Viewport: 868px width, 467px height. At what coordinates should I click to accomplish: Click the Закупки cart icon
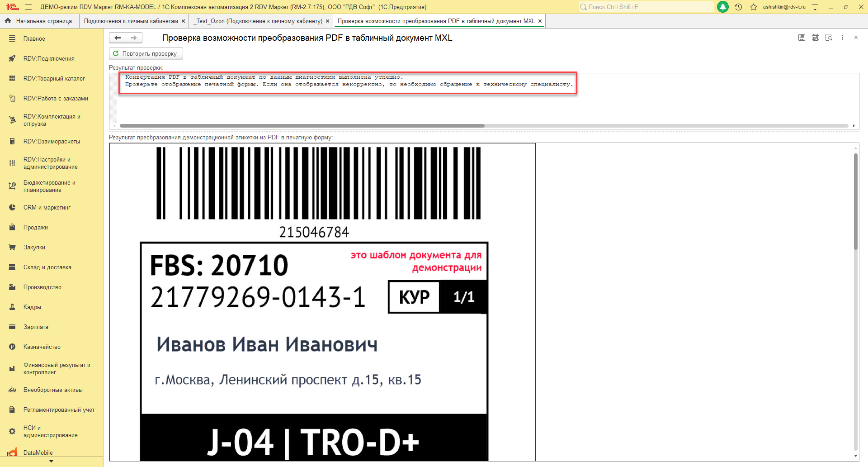[x=12, y=248]
